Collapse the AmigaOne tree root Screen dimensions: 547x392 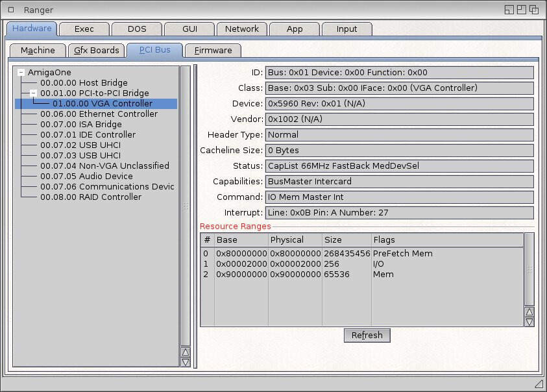click(x=21, y=73)
